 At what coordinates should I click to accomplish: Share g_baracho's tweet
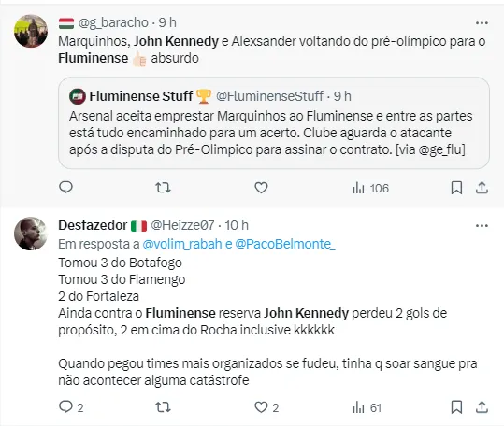pos(482,188)
